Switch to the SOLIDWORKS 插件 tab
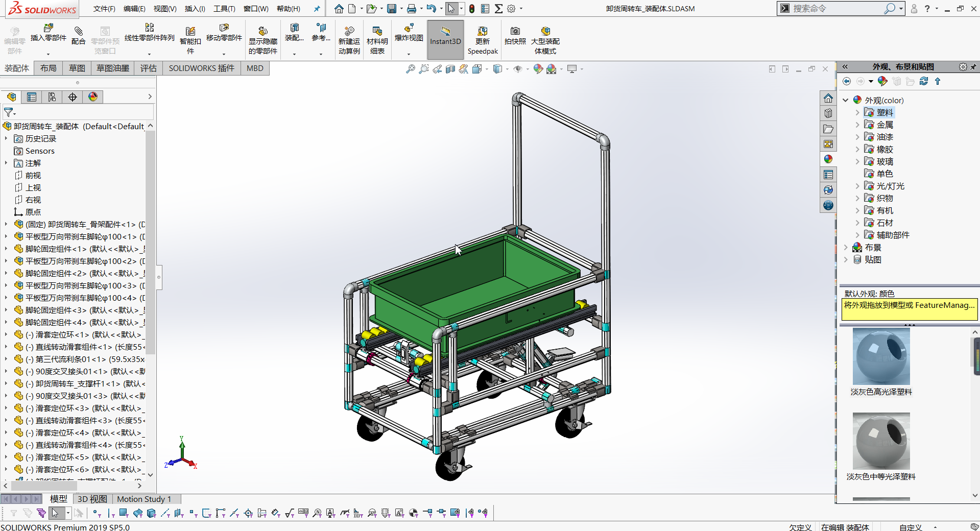980x531 pixels. (x=202, y=68)
